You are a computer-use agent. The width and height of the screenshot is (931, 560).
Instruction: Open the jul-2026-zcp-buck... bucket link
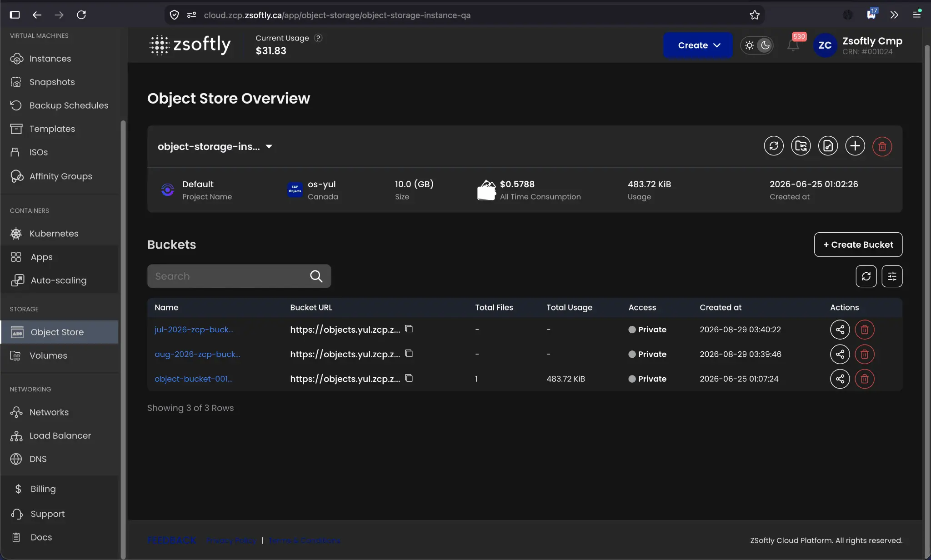click(x=194, y=330)
